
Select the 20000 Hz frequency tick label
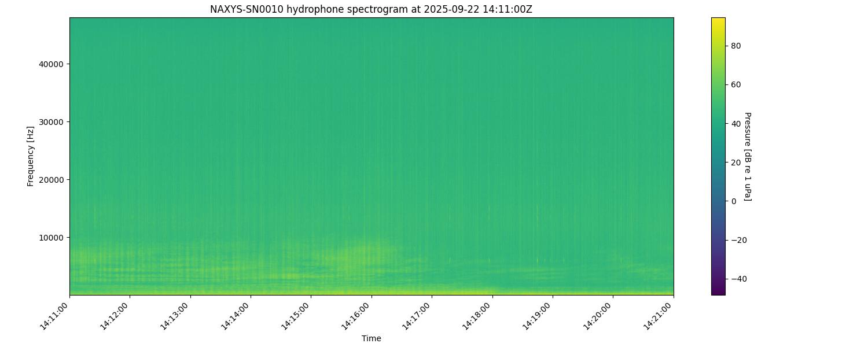tap(51, 180)
